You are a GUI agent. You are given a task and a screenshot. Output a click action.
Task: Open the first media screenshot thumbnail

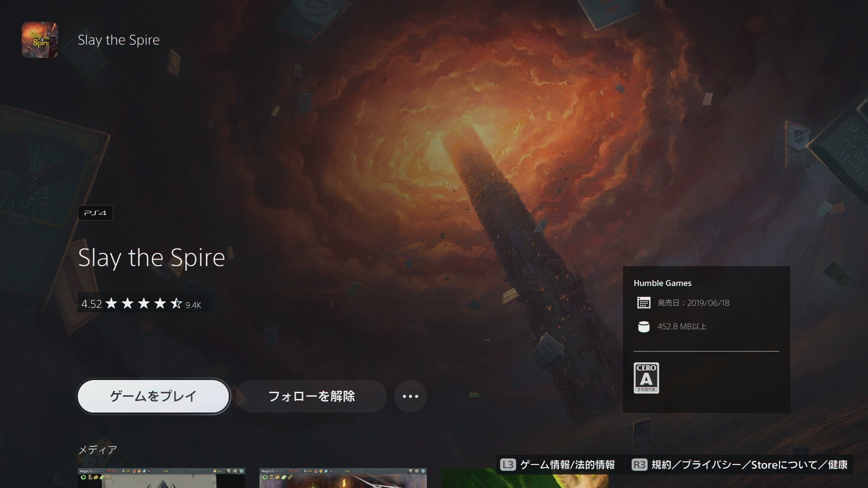(161, 478)
